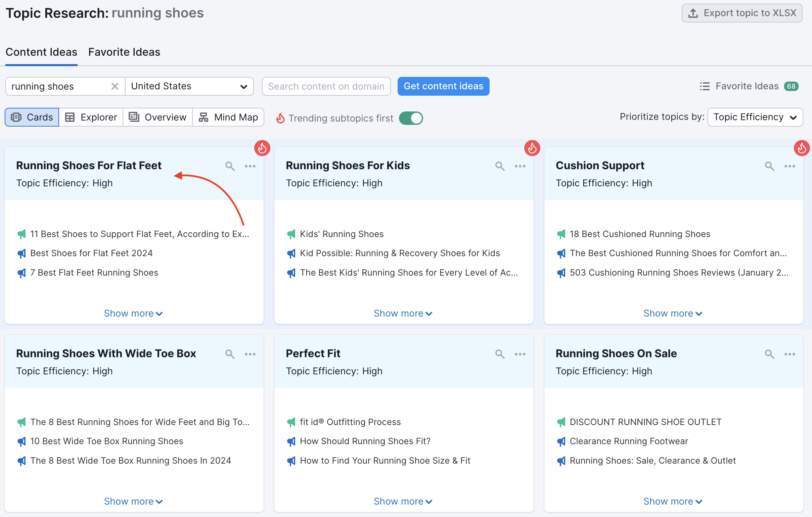Open Favorite Ideas list with 68 badge
This screenshot has width=812, height=517.
point(749,86)
